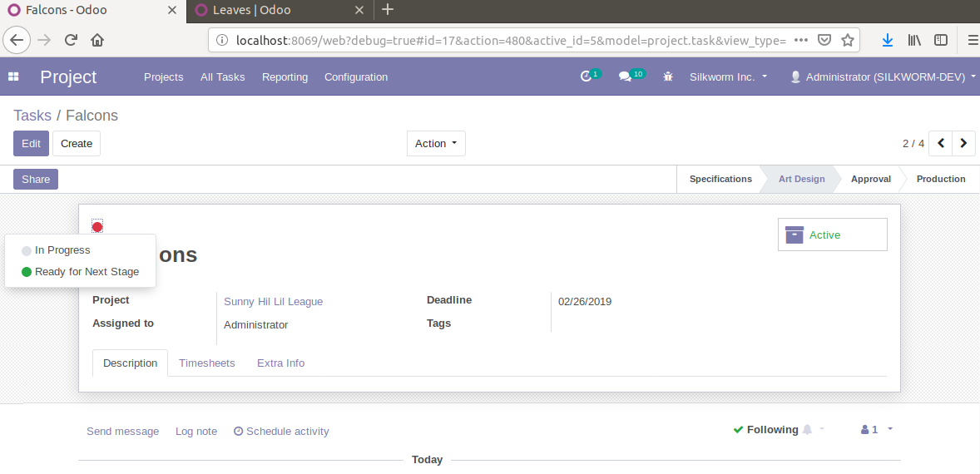Toggle the Following subscription

[765, 430]
